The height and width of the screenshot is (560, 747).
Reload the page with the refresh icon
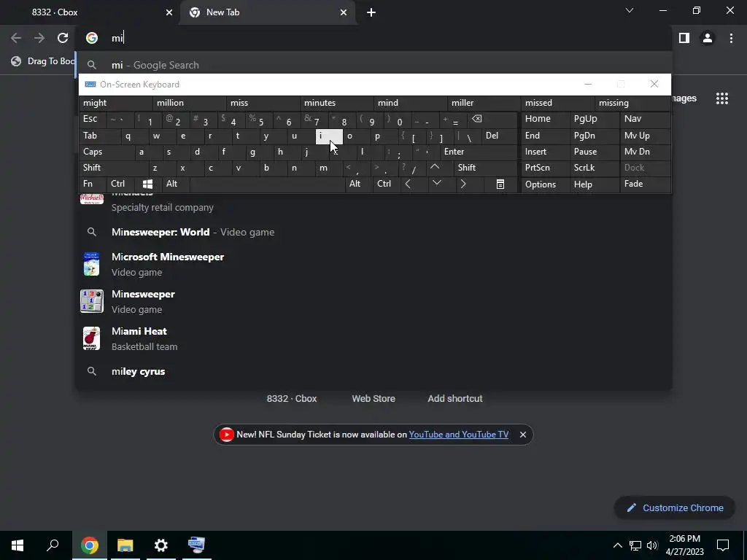tap(63, 38)
